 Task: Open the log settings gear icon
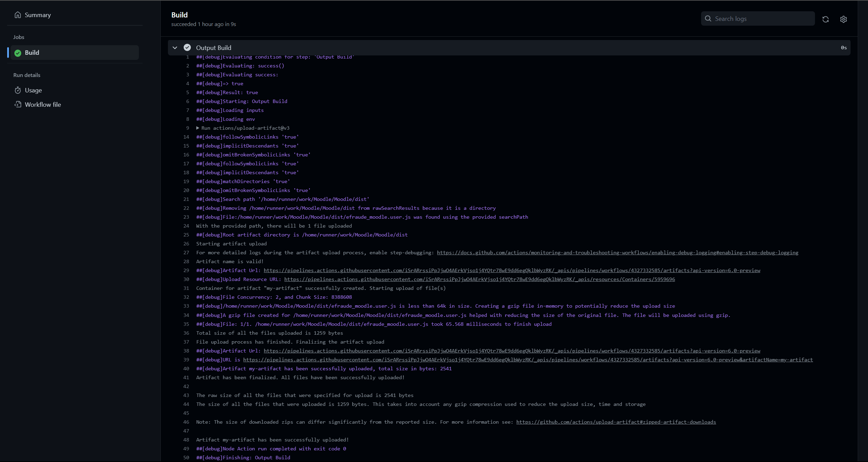(x=843, y=19)
